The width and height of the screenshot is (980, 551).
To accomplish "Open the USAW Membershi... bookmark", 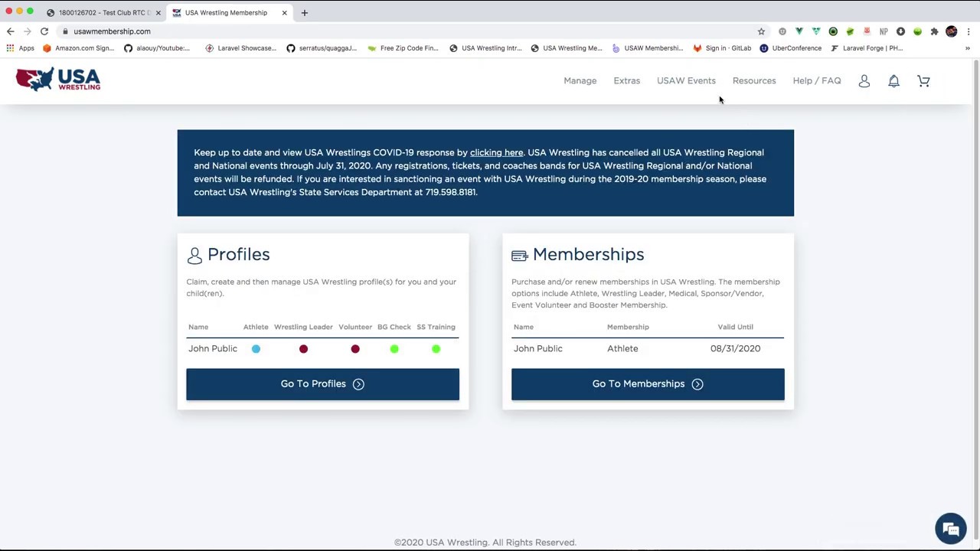I will click(x=648, y=48).
